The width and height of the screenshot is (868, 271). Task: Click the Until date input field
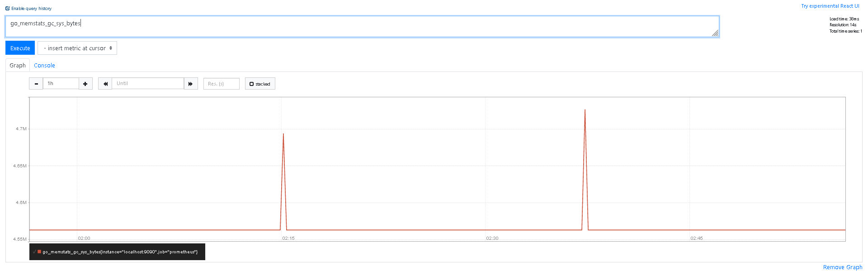(148, 84)
